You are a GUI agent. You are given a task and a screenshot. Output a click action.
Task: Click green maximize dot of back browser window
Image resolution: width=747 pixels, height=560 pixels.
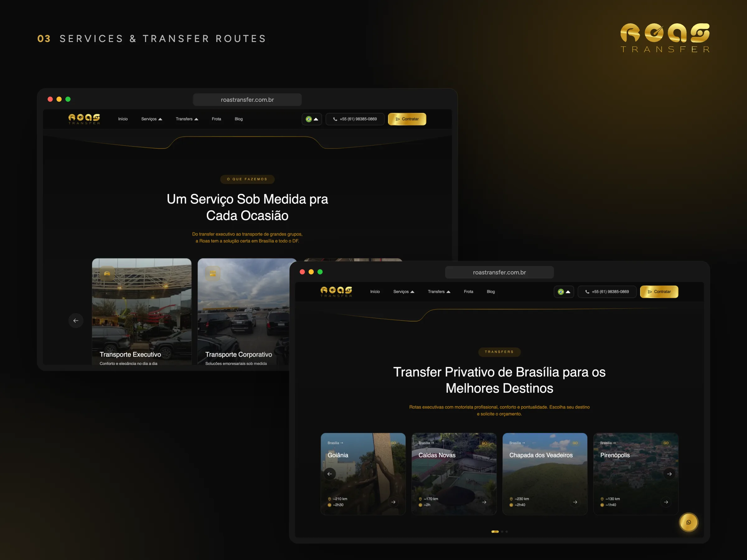[68, 99]
